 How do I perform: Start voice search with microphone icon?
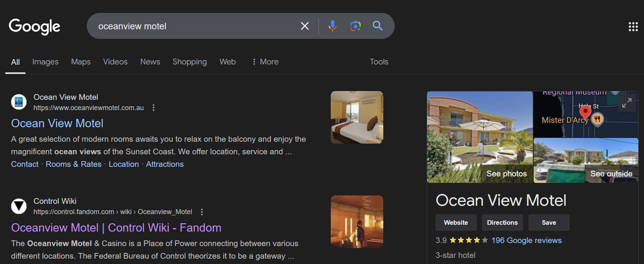click(x=332, y=26)
